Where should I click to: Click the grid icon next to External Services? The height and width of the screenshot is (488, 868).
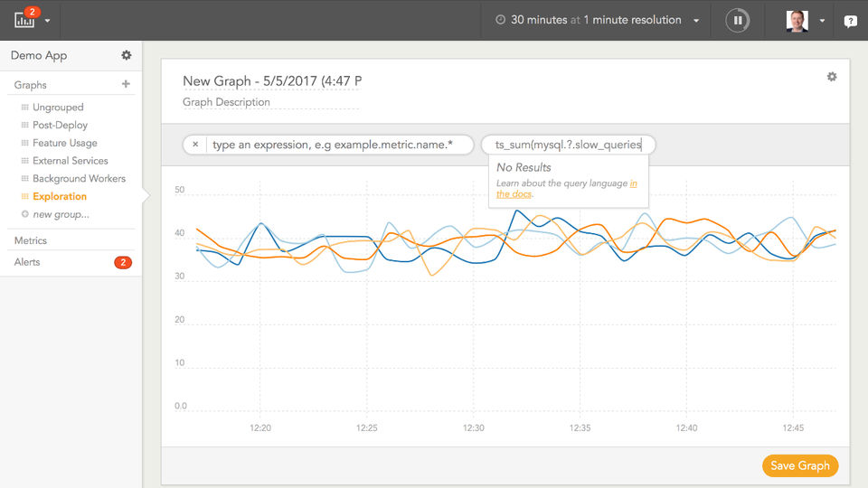coord(25,161)
